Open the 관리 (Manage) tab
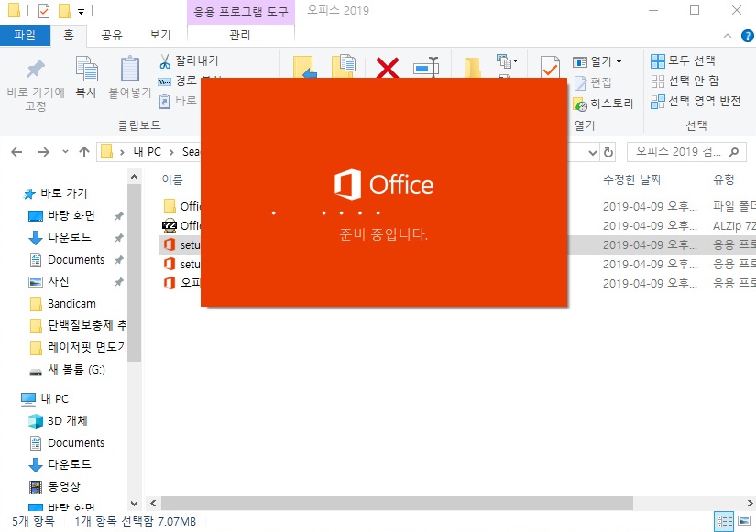 coord(240,35)
